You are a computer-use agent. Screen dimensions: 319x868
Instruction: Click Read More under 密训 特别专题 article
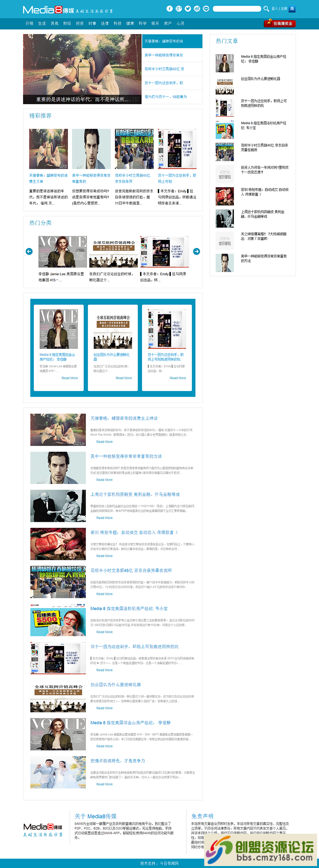105,556
